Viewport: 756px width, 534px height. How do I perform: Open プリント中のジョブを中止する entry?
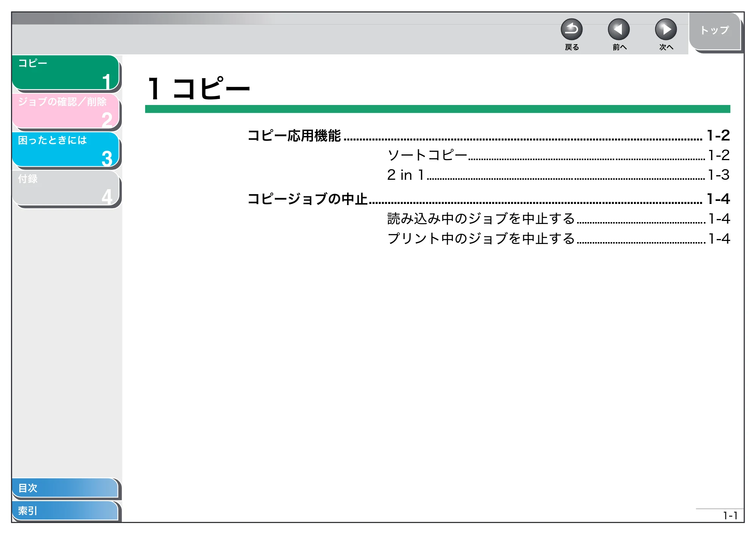pyautogui.click(x=558, y=238)
